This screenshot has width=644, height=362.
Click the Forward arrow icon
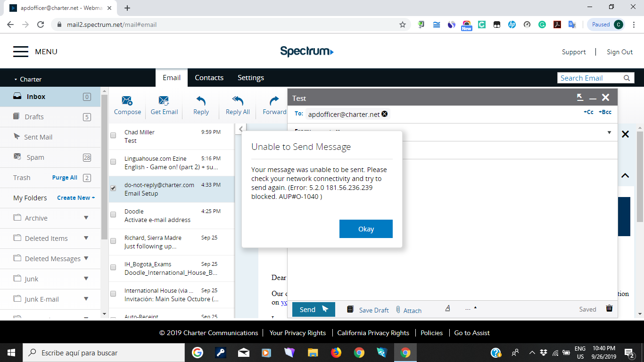pyautogui.click(x=274, y=100)
